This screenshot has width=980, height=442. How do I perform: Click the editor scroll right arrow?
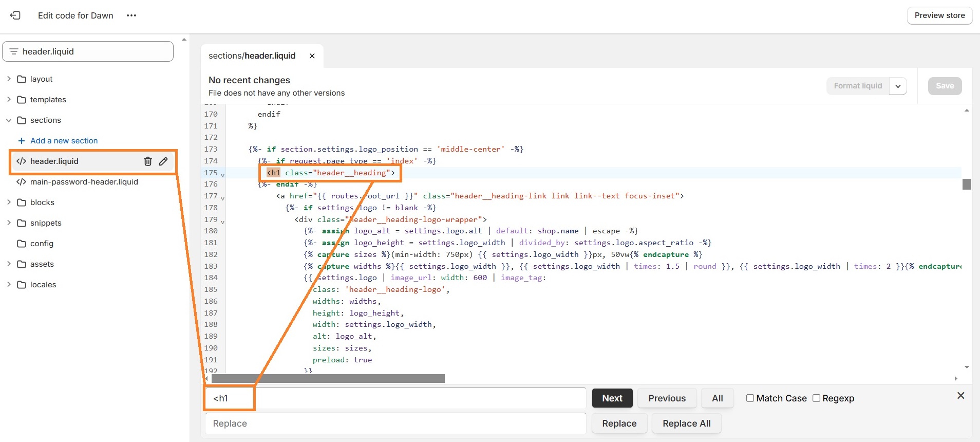pyautogui.click(x=956, y=378)
